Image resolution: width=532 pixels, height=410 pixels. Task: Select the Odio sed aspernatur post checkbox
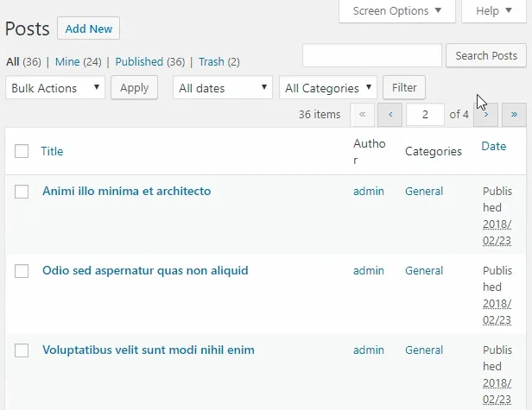coord(22,271)
